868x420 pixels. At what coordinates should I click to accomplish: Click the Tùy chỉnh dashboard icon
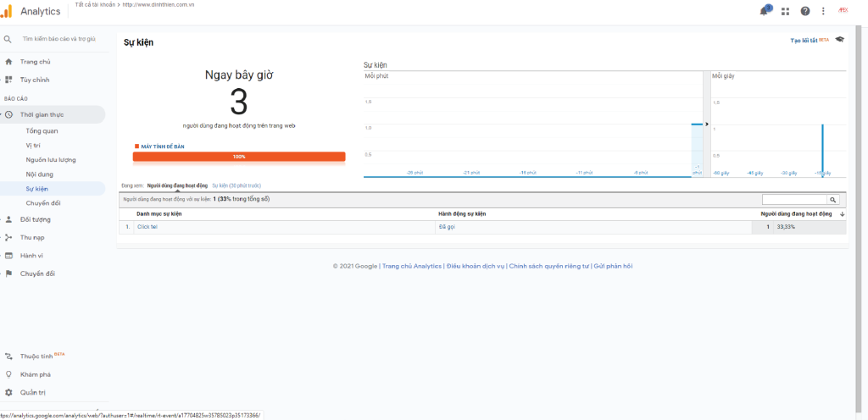tap(8, 80)
